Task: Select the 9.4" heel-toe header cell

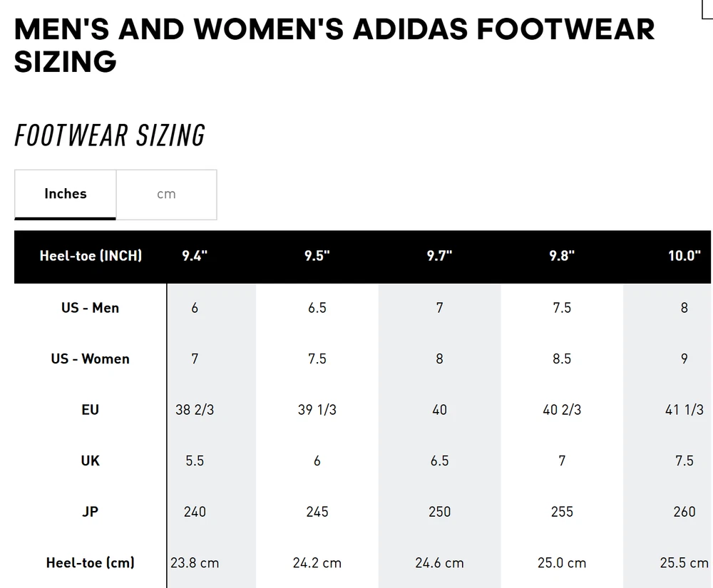Action: click(x=195, y=256)
